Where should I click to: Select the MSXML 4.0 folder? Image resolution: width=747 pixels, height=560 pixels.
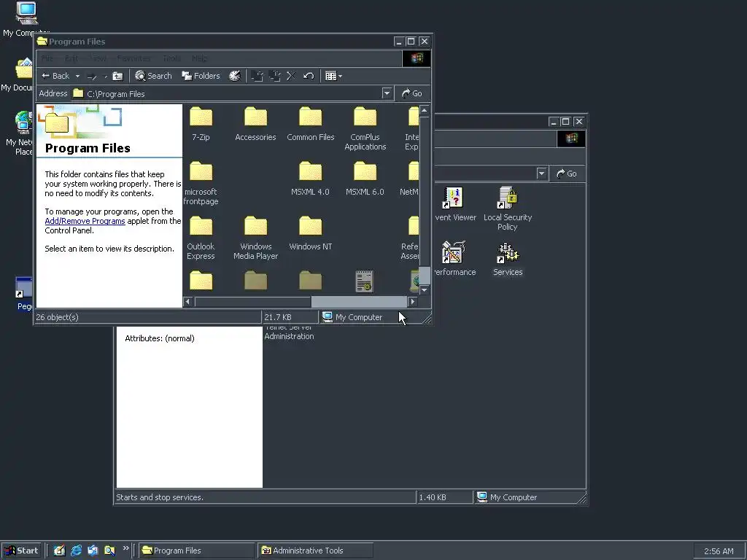point(311,179)
